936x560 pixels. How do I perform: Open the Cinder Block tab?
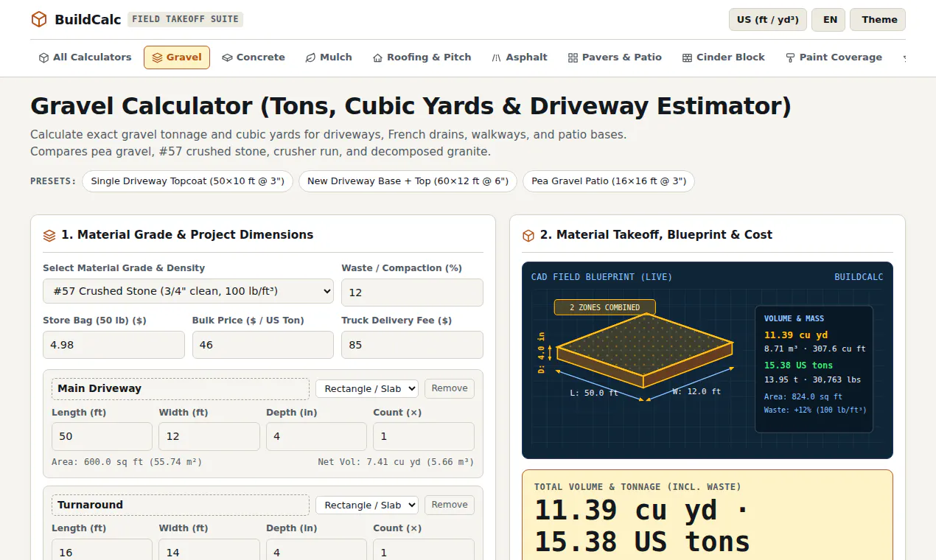click(723, 57)
